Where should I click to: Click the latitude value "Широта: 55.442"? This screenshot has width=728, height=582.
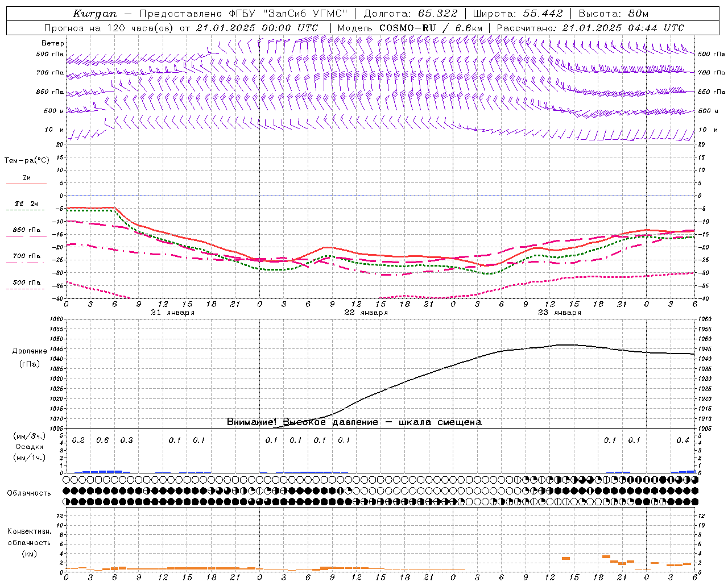click(518, 14)
